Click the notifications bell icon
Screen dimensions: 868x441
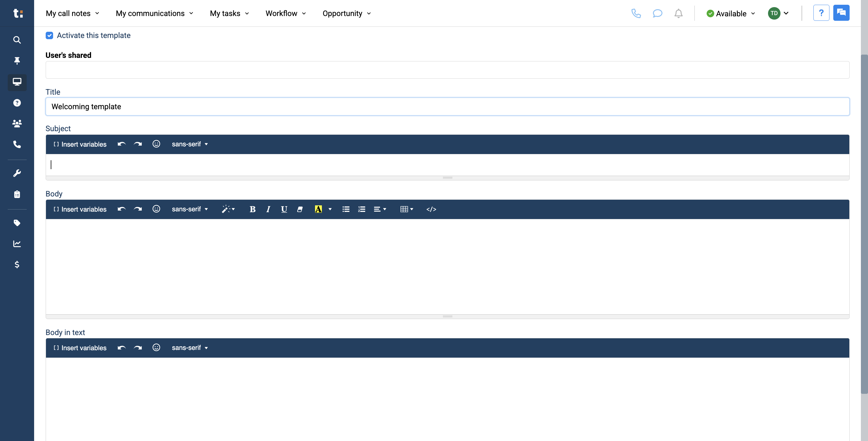click(678, 13)
